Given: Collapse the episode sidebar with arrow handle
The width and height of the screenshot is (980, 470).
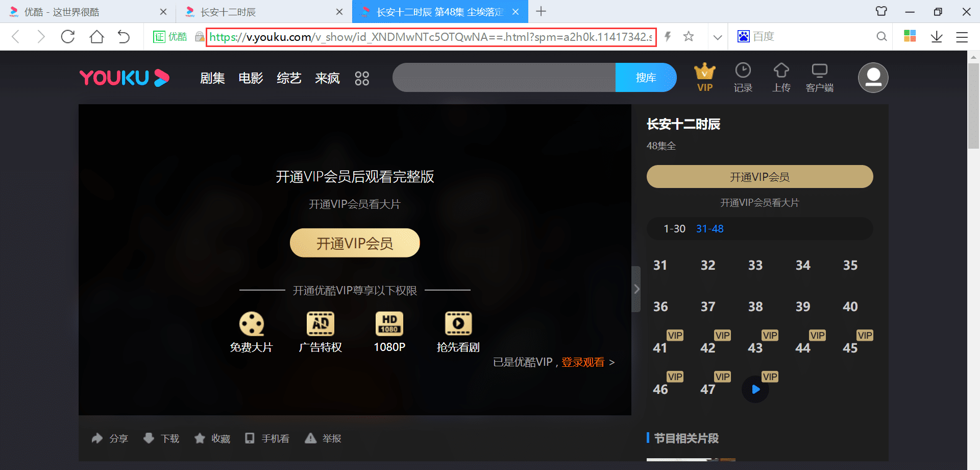Looking at the screenshot, I should coord(636,289).
